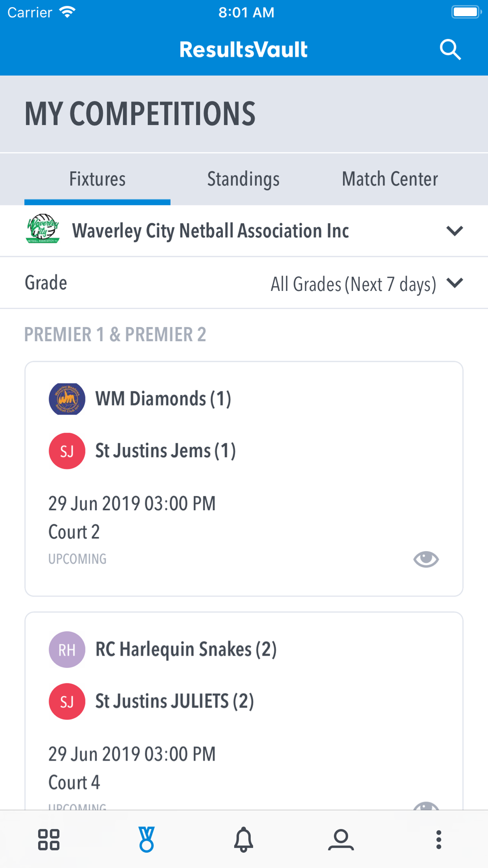Select the competitions medal icon
The image size is (488, 868).
146,840
